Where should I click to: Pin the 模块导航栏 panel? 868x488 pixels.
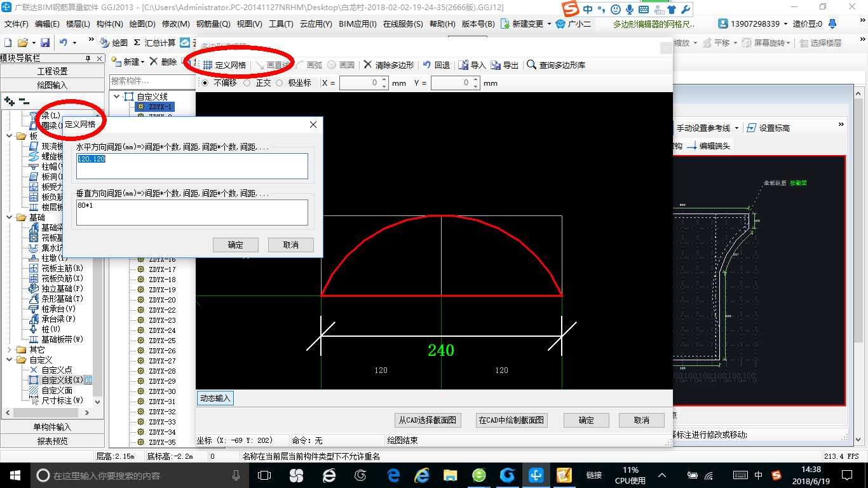[x=88, y=58]
